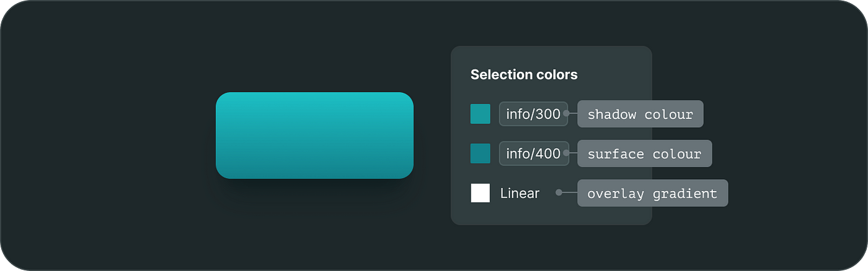Click the connector line to "overlay gradient"

[x=569, y=193]
